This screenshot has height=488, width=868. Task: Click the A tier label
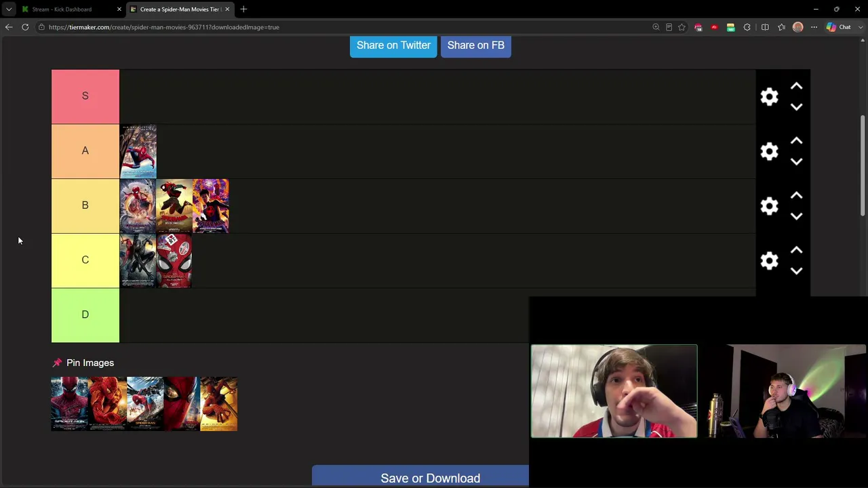(x=85, y=151)
